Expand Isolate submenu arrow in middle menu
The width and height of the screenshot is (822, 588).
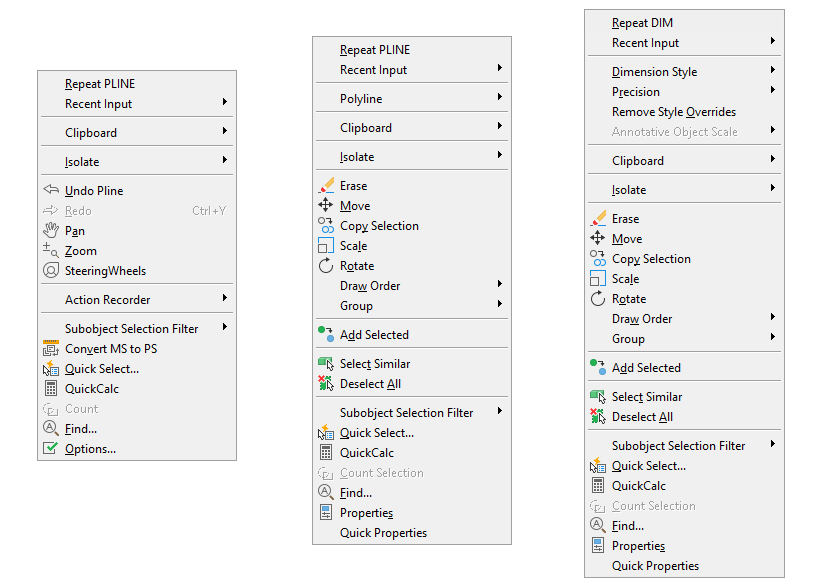point(500,155)
